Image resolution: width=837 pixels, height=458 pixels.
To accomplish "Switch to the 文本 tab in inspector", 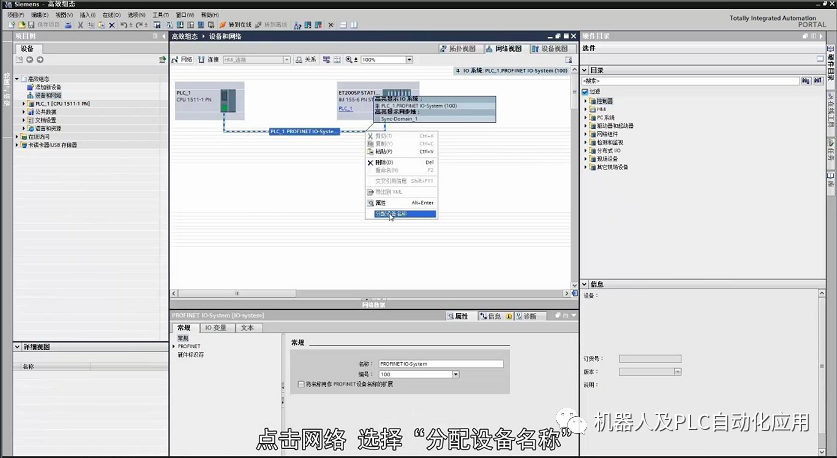I will (x=247, y=328).
